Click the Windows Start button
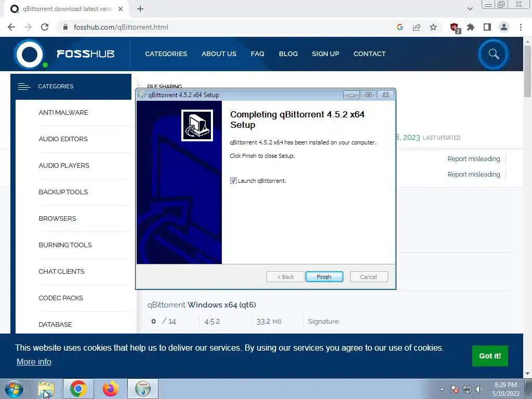This screenshot has width=532, height=399. [x=14, y=389]
